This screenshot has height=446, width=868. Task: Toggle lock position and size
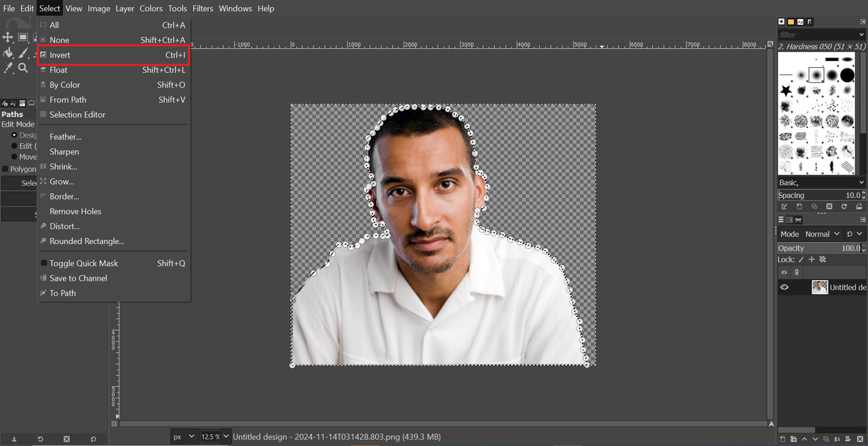pyautogui.click(x=812, y=260)
